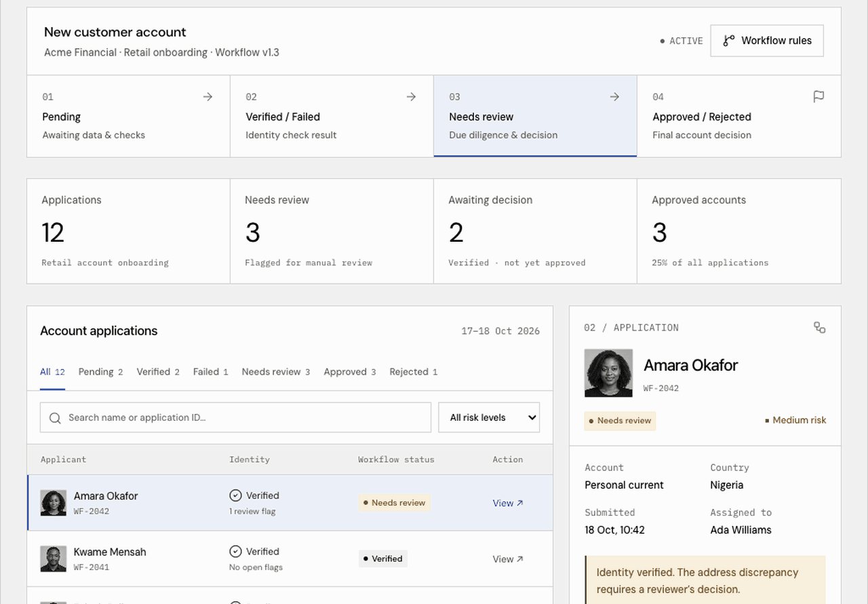Image resolution: width=868 pixels, height=604 pixels.
Task: Click the arrow icon on Needs review step
Action: click(x=614, y=97)
